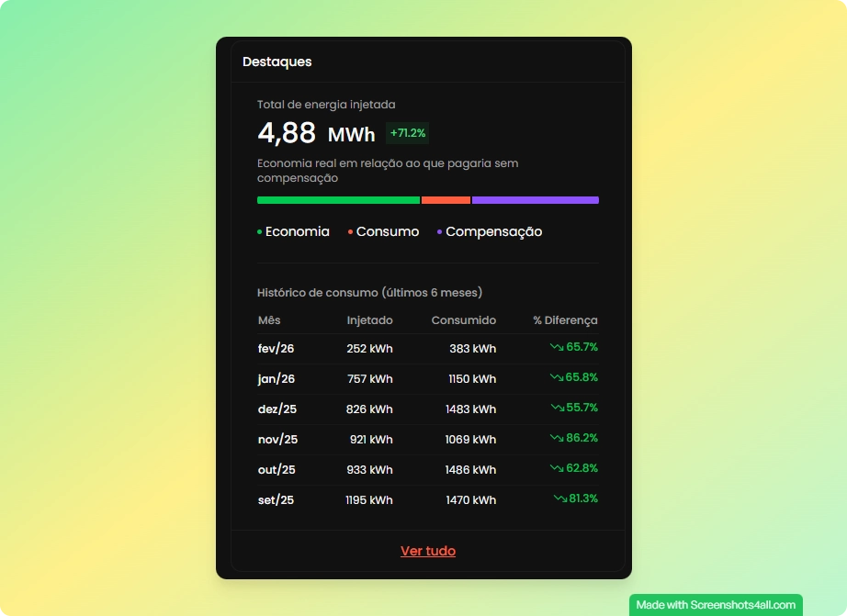Click the Destaques panel title
This screenshot has width=847, height=616.
point(277,62)
